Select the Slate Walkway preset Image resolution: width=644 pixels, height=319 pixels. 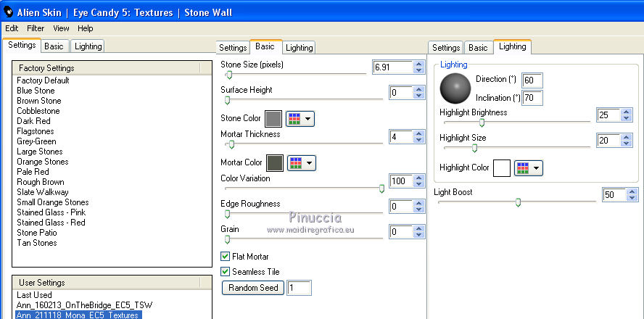click(43, 192)
